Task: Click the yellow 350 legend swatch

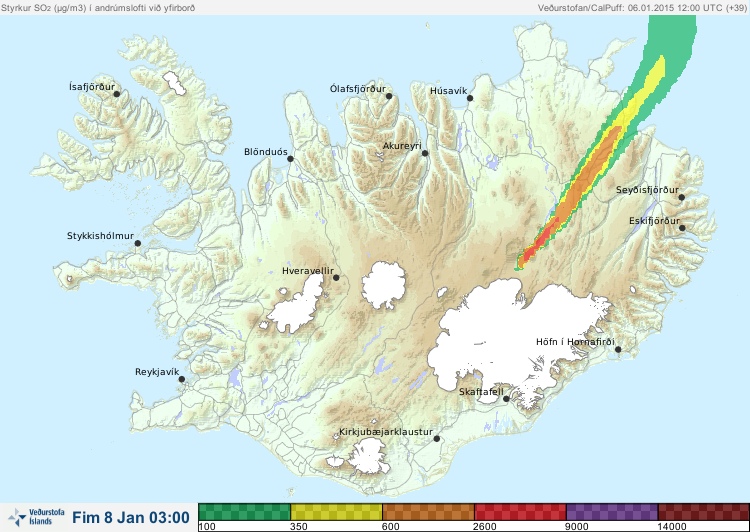Action: point(336,512)
